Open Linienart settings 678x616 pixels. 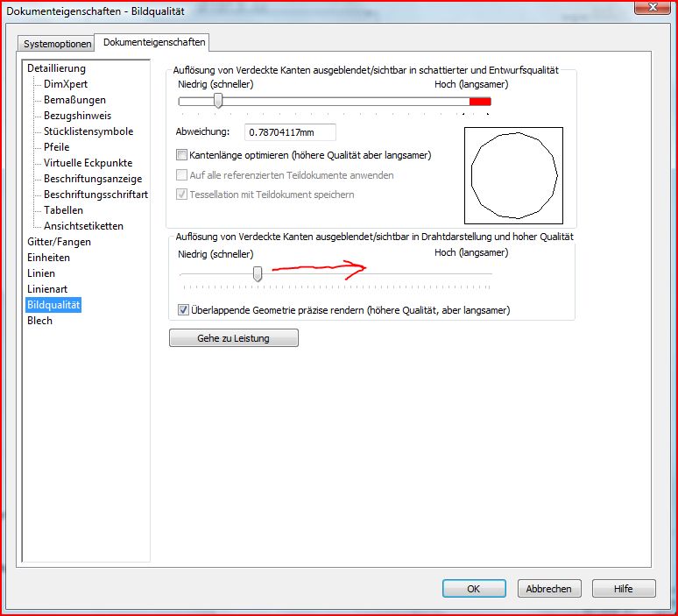(47, 289)
